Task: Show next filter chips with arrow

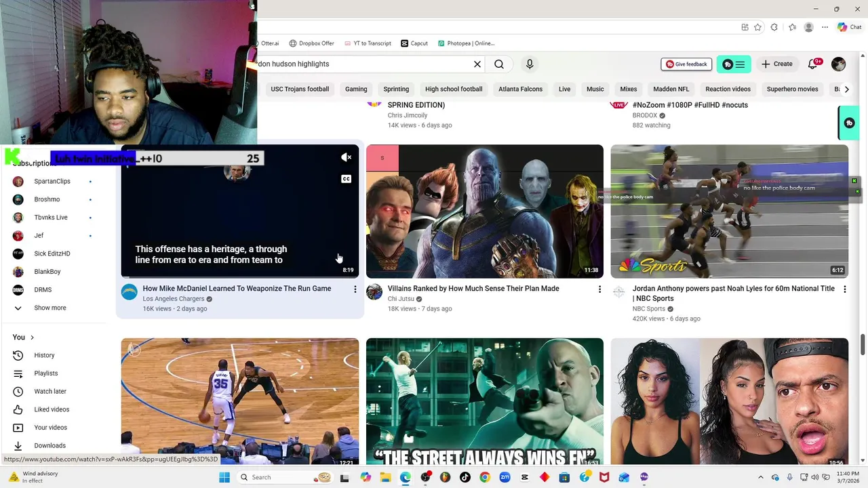Action: [x=846, y=89]
